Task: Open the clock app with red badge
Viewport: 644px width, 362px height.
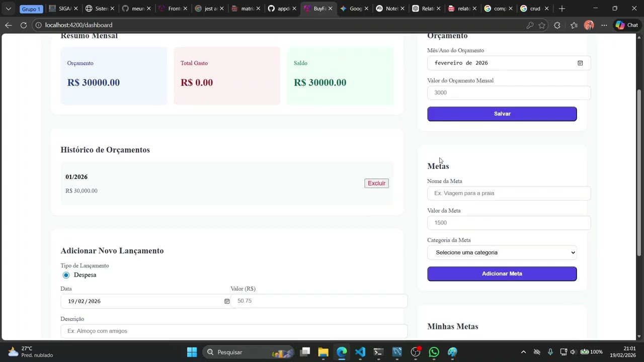Action: [x=416, y=352]
